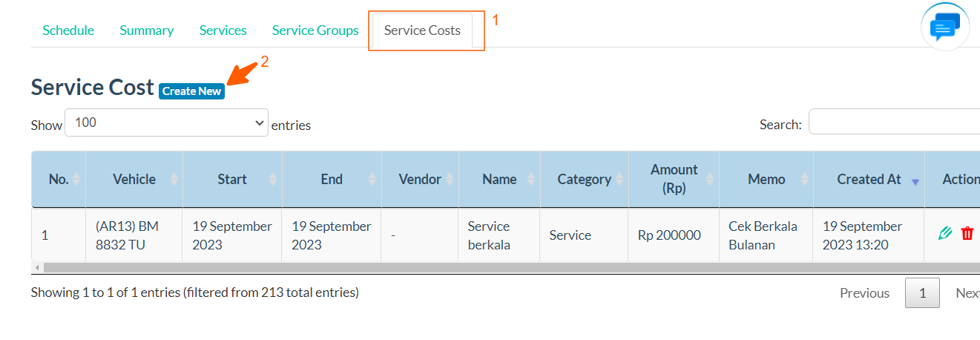Click vehicle cell (AR13) BM 8832 TU
The image size is (980, 340).
coord(134,235)
